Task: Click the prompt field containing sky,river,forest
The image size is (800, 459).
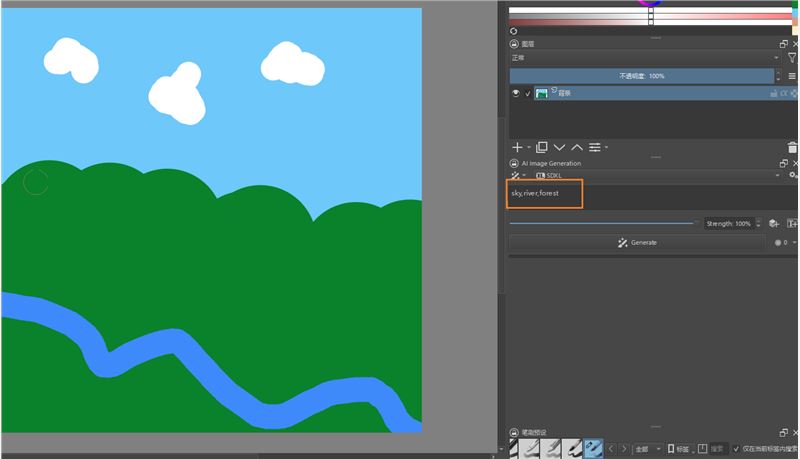Action: (x=545, y=193)
